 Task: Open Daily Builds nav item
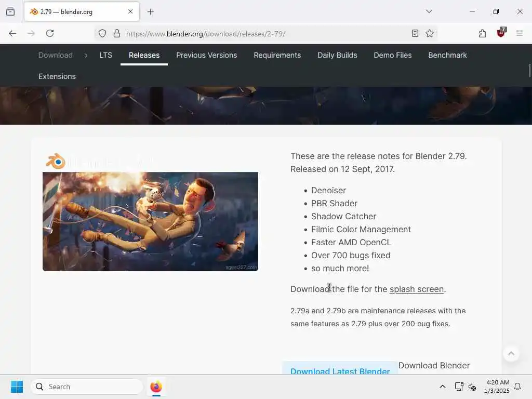pos(337,55)
